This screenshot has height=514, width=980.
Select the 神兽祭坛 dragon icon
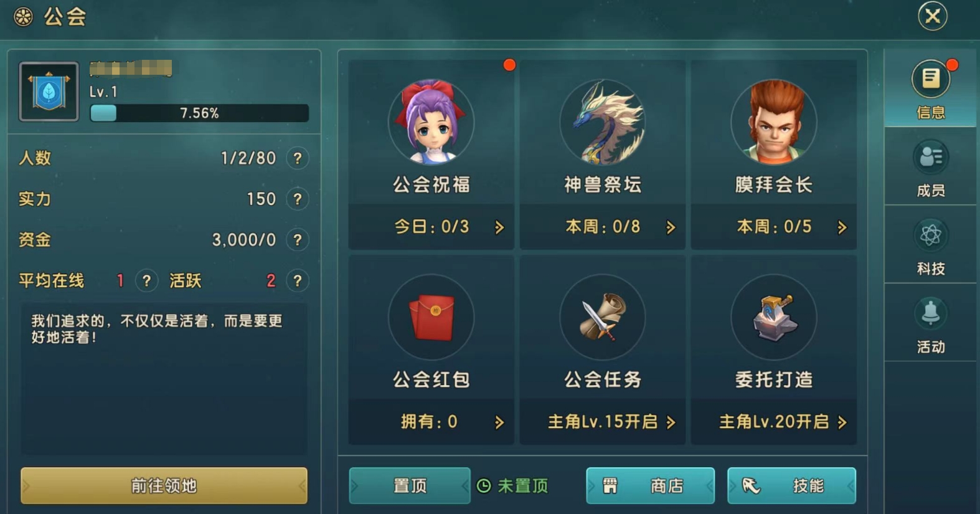(602, 122)
